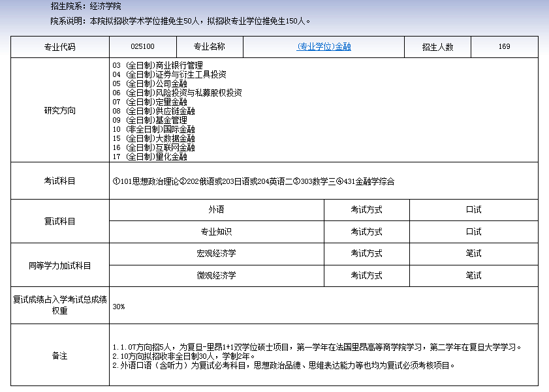Click the 复试科目 row label

pos(59,220)
